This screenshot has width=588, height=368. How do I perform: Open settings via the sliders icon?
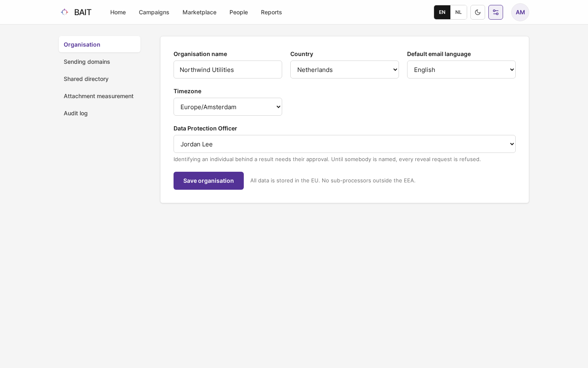tap(496, 12)
